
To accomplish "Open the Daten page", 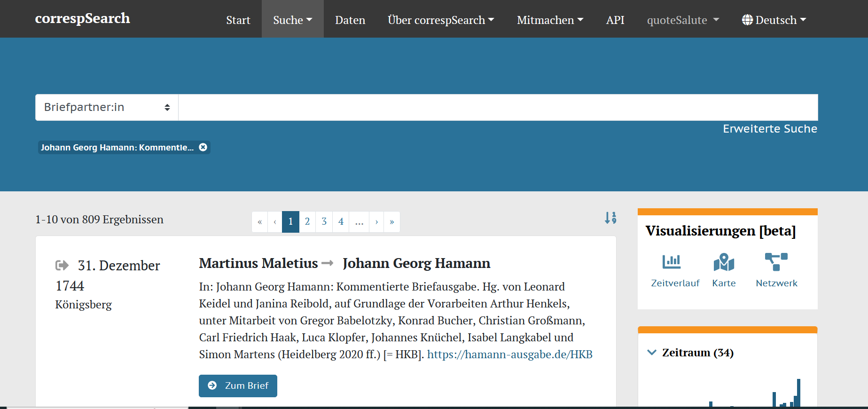I will tap(350, 20).
